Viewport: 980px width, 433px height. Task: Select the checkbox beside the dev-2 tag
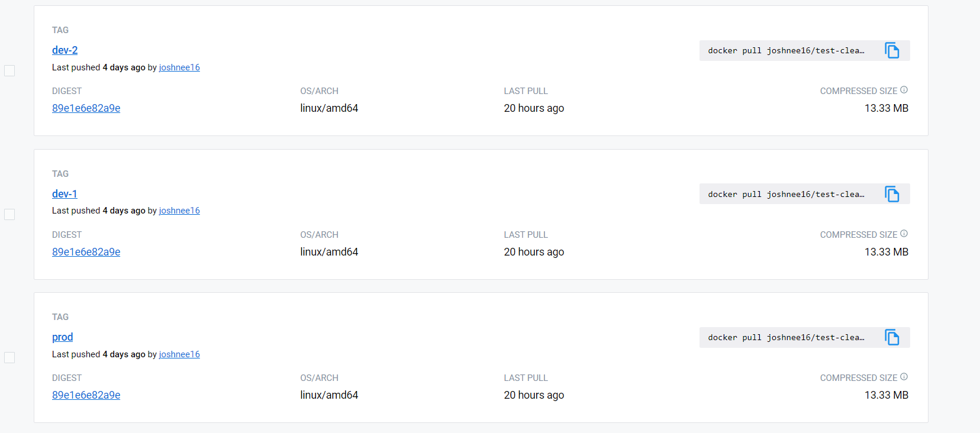pos(9,70)
